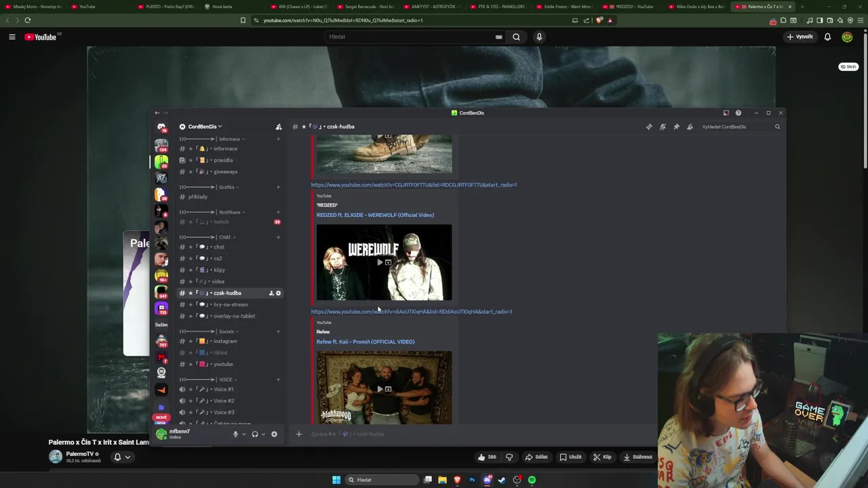Mute microphone in Discord user panel

pos(235,434)
